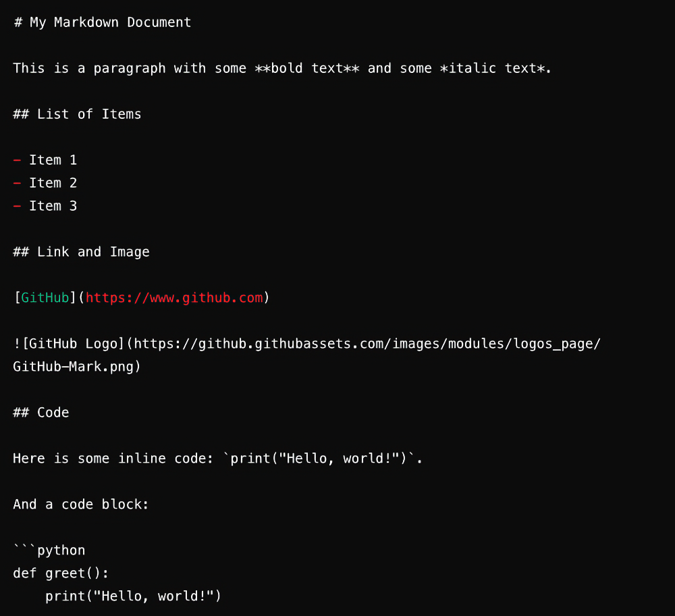Click the "Item 2" list entry
Screen dimensions: 675x616
tap(53, 183)
